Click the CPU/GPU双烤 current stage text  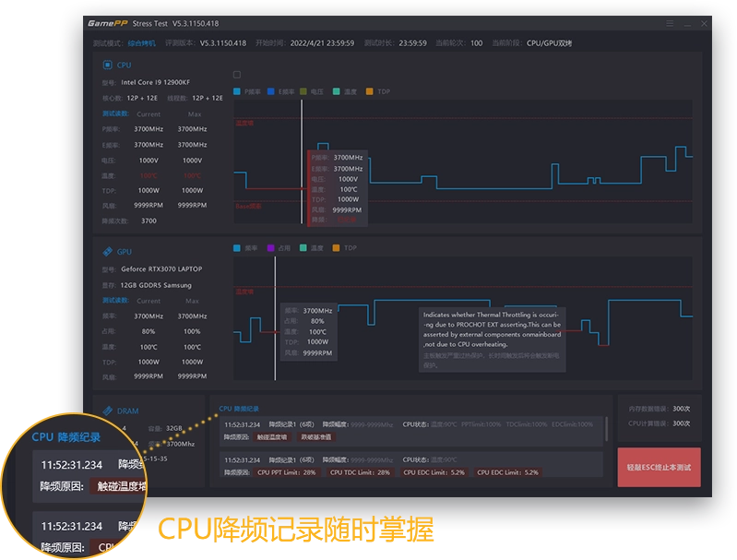pyautogui.click(x=549, y=43)
